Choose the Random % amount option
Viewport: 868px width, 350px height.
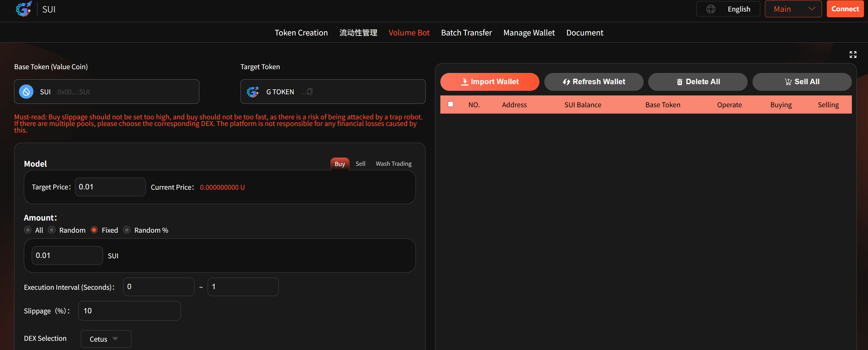(x=127, y=230)
